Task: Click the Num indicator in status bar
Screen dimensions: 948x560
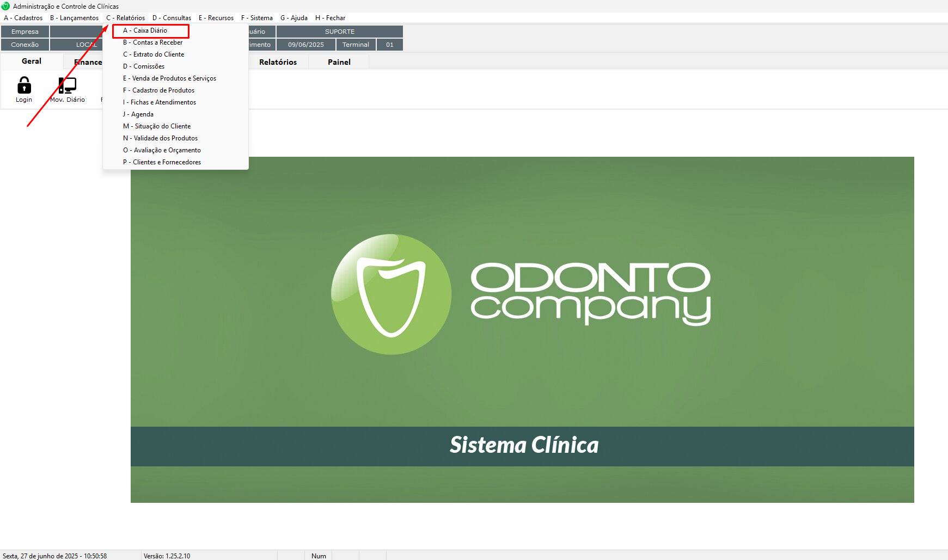Action: tap(319, 556)
